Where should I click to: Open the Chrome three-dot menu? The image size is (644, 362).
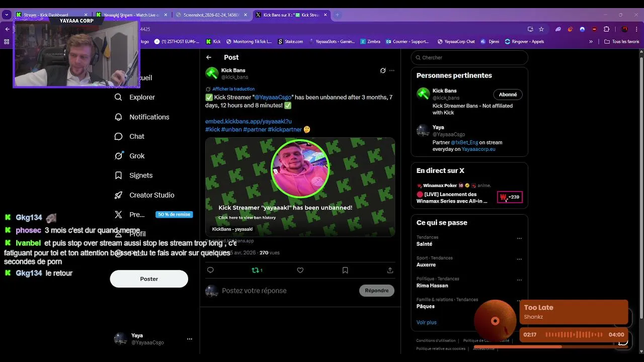point(637,29)
